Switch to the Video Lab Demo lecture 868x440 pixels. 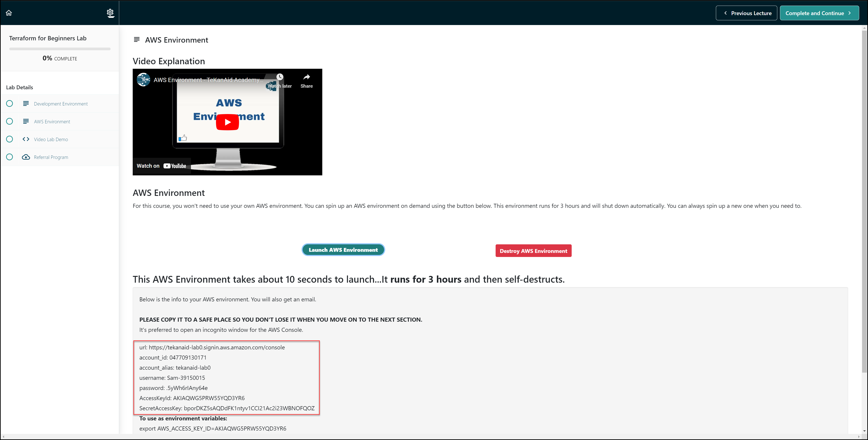tap(51, 139)
